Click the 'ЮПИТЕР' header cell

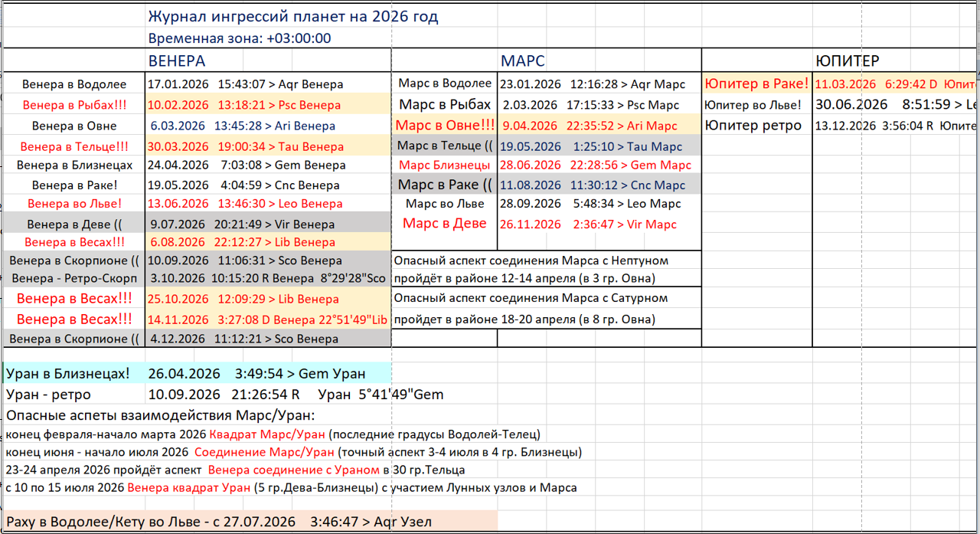pyautogui.click(x=846, y=61)
